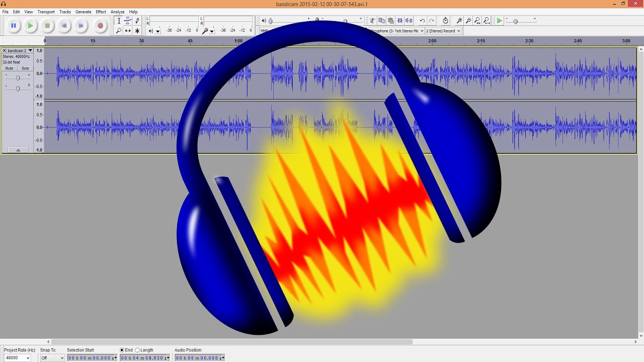Screen dimensions: 644x362
Task: Click the playback speed slider
Action: pos(521,21)
